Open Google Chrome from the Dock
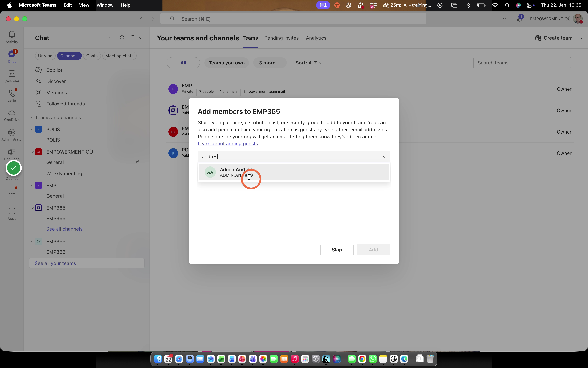Viewport: 588px width, 368px height. point(362,359)
